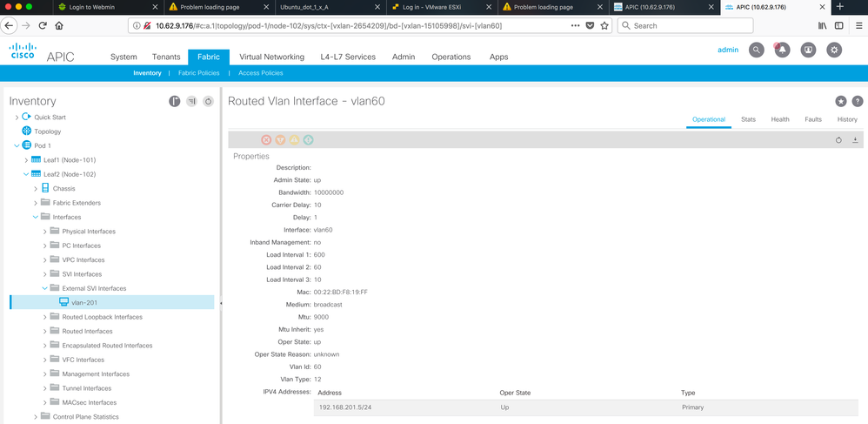
Task: Click the Cisco logo
Action: click(x=23, y=51)
